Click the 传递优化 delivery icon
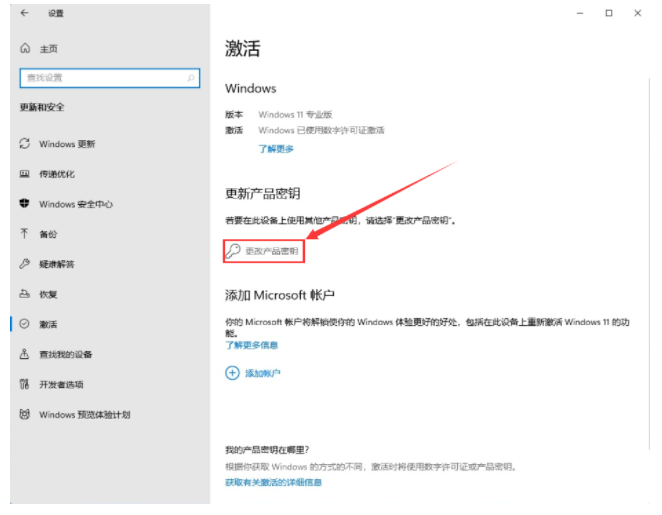The height and width of the screenshot is (515, 662). point(25,174)
